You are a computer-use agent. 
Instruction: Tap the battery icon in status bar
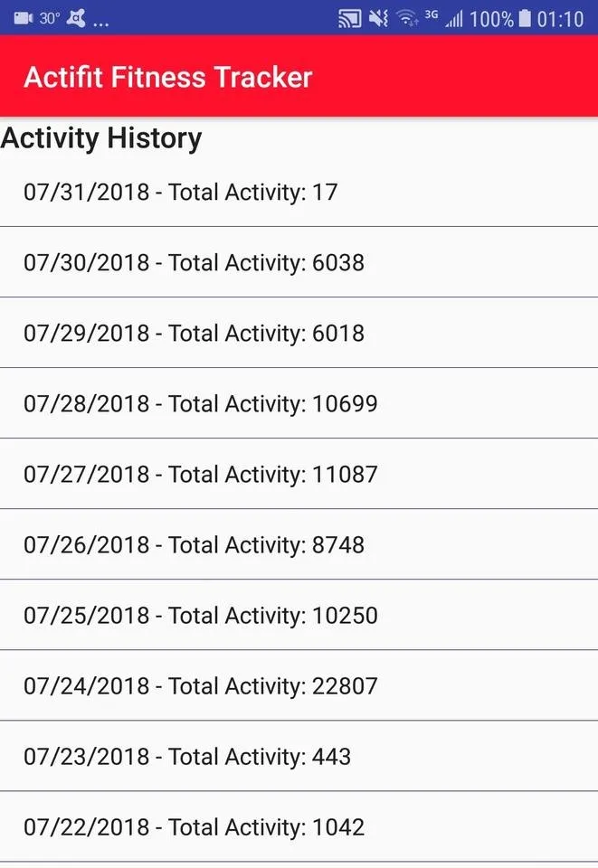[525, 18]
